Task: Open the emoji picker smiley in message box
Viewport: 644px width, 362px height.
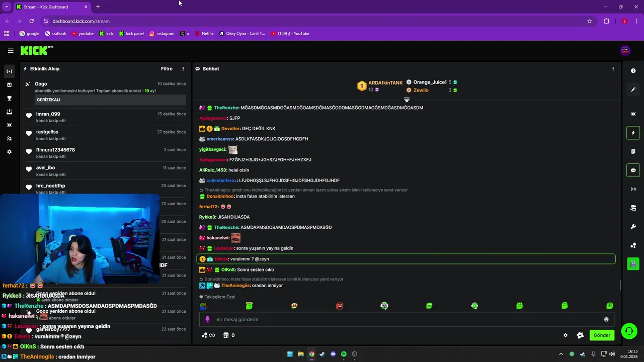Action: pos(606,319)
